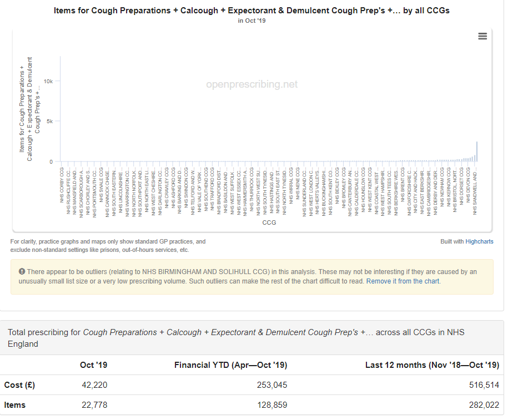
Task: Click the 'NHS SOUTHEND CCG' axis label
Action: (206, 188)
